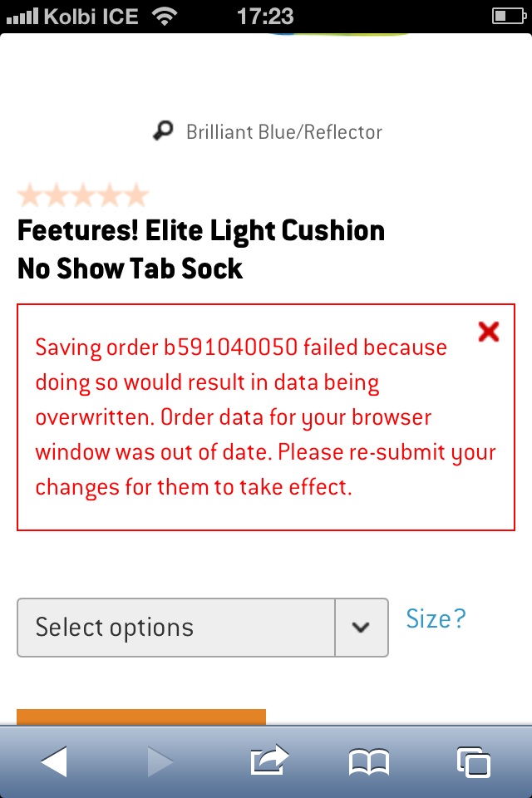This screenshot has width=532, height=798.
Task: Open Safari bookmarks
Action: coord(368,761)
